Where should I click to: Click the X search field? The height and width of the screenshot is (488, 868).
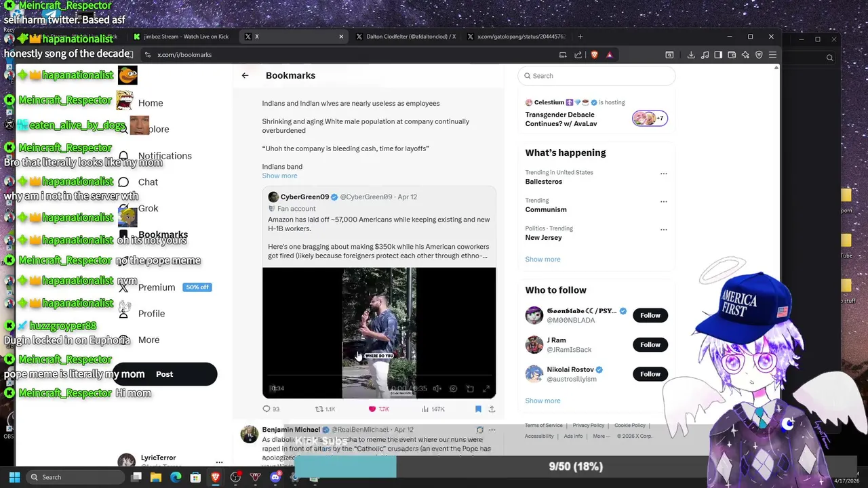(x=597, y=76)
